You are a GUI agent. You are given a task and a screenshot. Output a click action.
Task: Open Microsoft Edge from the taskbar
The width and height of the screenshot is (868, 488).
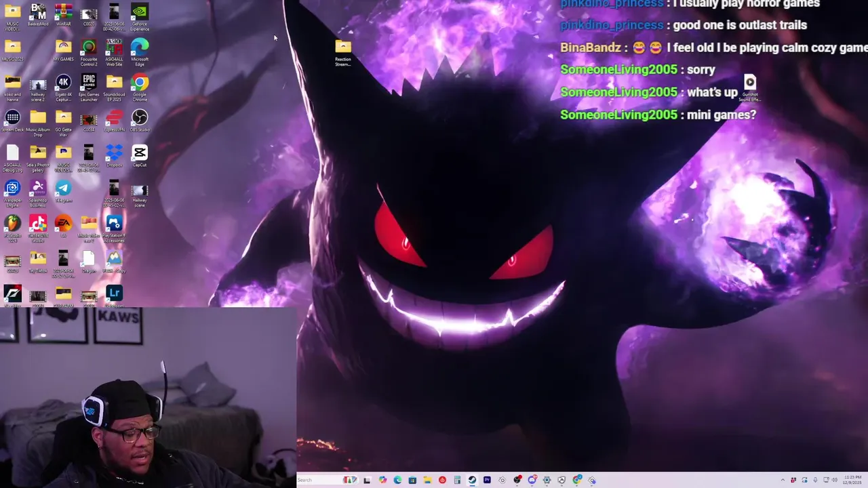[x=397, y=480]
